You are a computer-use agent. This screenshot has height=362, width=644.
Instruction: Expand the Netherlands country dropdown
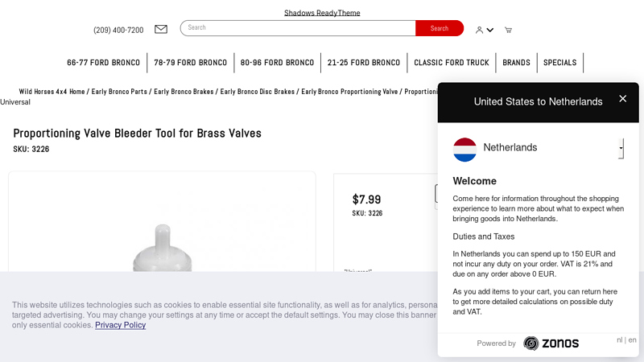tap(620, 148)
